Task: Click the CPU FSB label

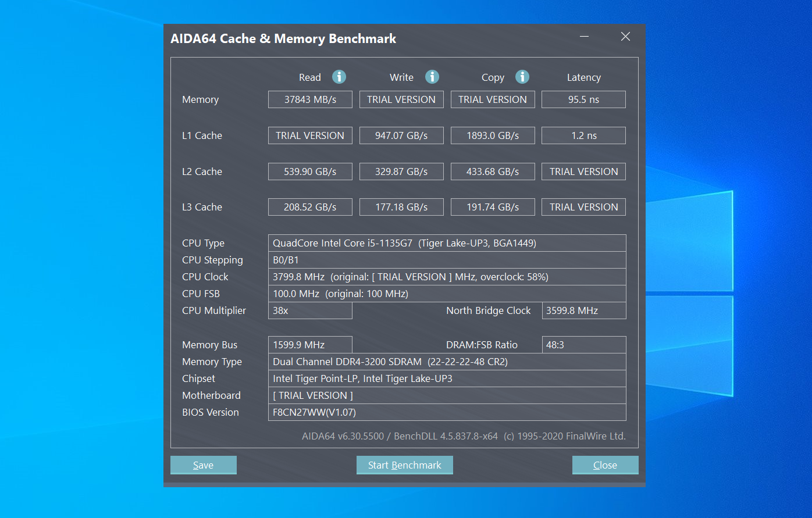Action: click(201, 294)
